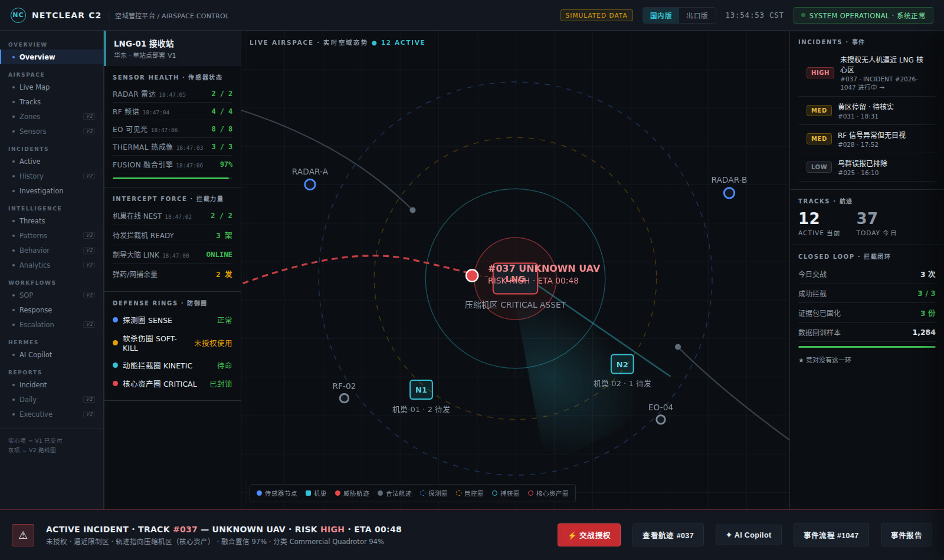Open incident #031 黄区停留

[x=867, y=111]
